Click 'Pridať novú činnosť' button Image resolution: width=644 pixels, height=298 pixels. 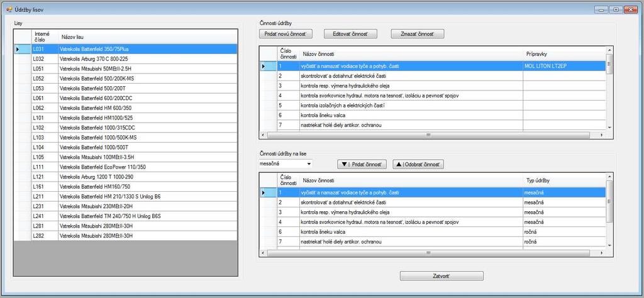(286, 34)
